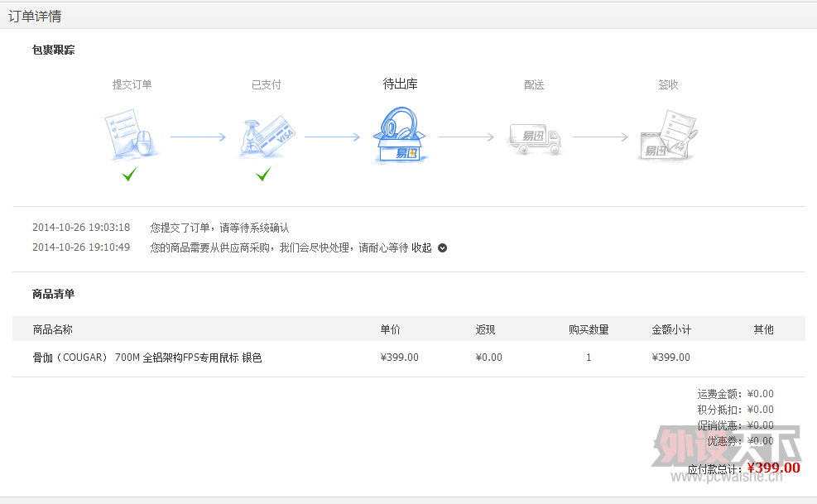The width and height of the screenshot is (817, 504).
Task: Click message 您的商品需要从供应商采购
Action: coord(279,247)
